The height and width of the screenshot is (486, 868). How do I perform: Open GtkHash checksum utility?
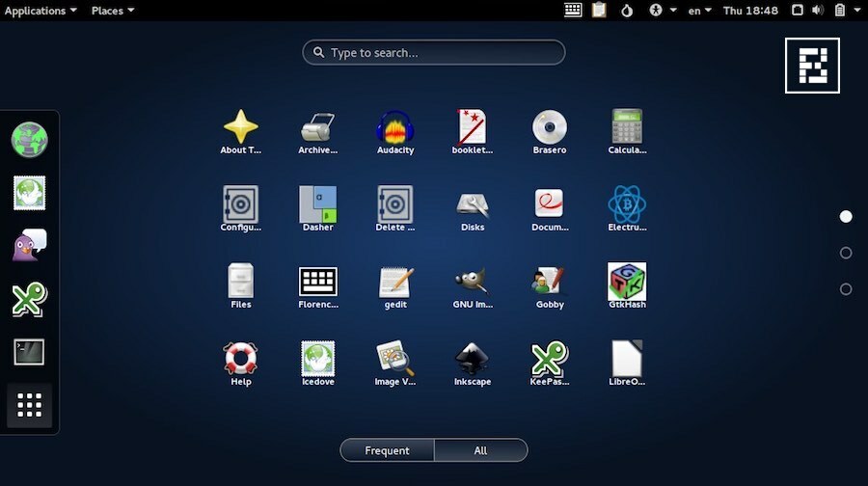pos(626,283)
